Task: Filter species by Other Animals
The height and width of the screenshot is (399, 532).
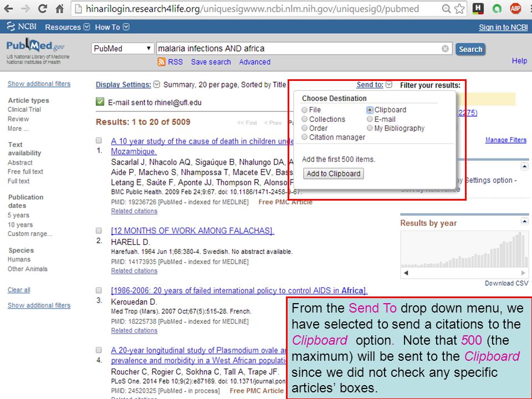Action: 28,269
